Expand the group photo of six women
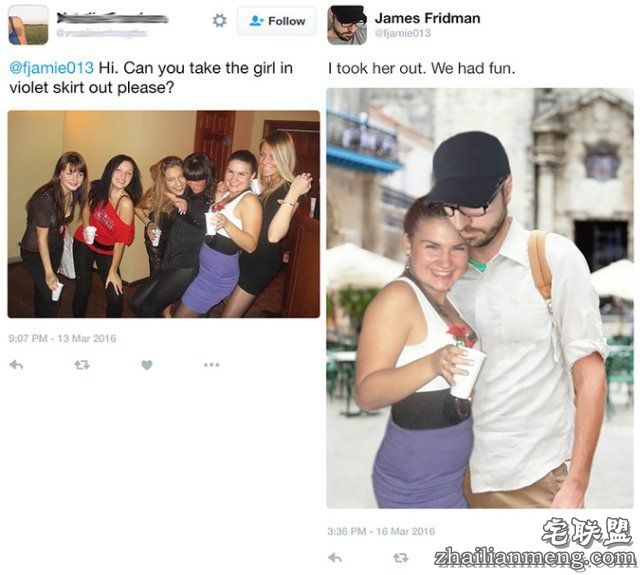 click(x=164, y=214)
